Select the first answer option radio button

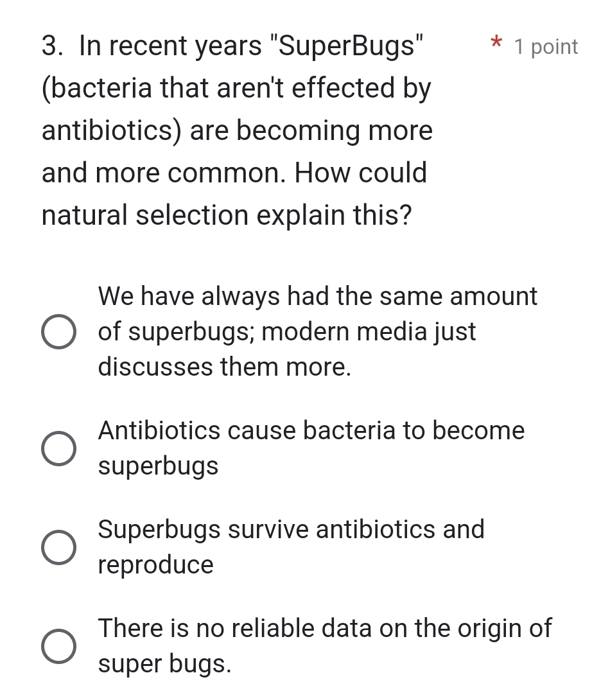tap(59, 331)
